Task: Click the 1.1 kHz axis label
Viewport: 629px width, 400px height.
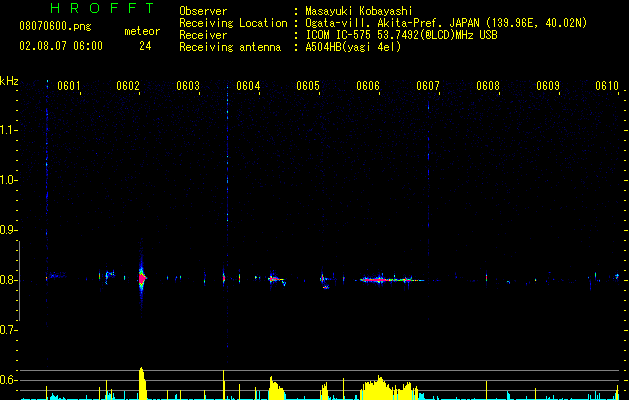Action: tap(8, 131)
